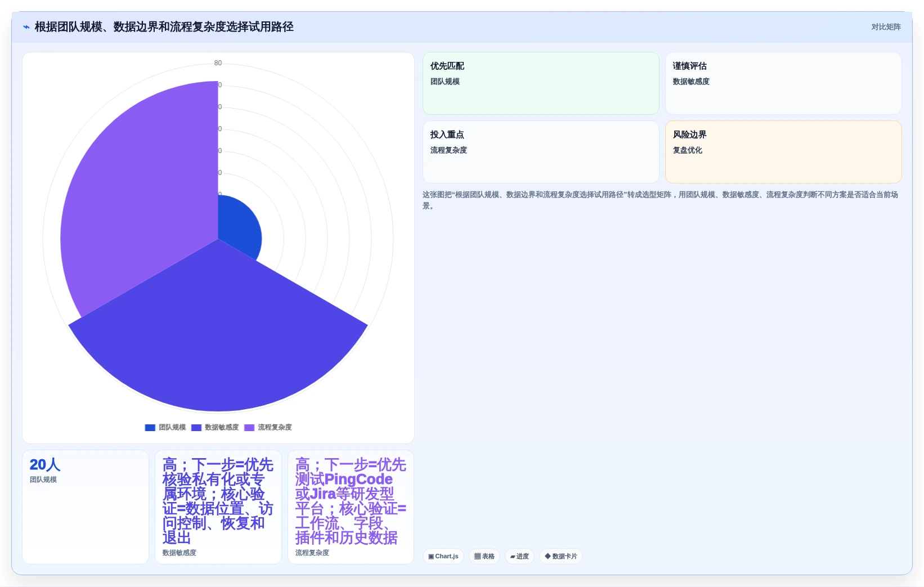Click the stat text mentioning PingCode或Jira
Screen dimensions: 924x587
click(x=351, y=501)
